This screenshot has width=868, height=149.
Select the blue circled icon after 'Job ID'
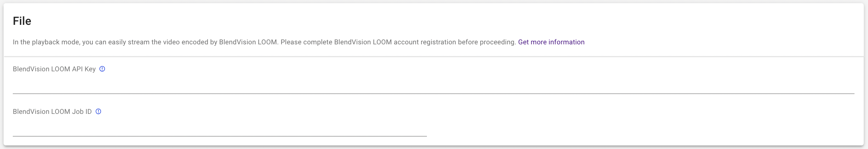click(x=98, y=111)
